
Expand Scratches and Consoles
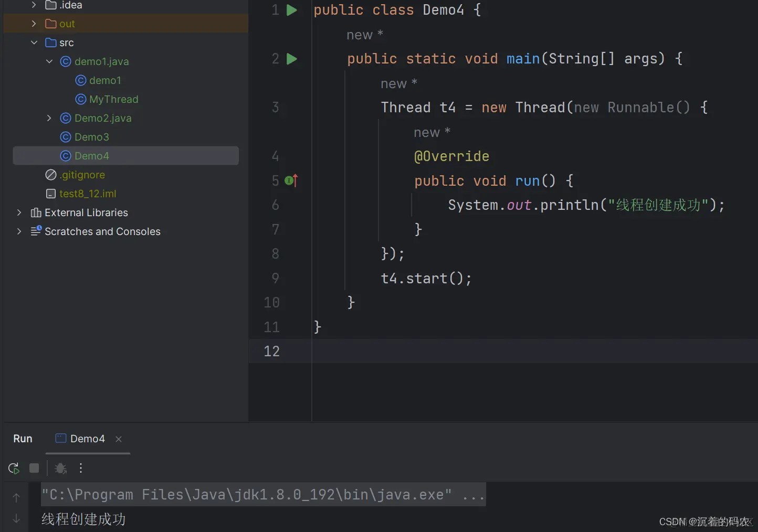[19, 231]
